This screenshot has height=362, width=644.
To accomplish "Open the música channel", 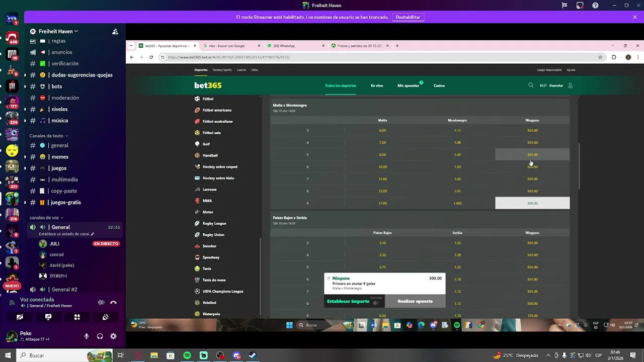I will click(x=73, y=121).
